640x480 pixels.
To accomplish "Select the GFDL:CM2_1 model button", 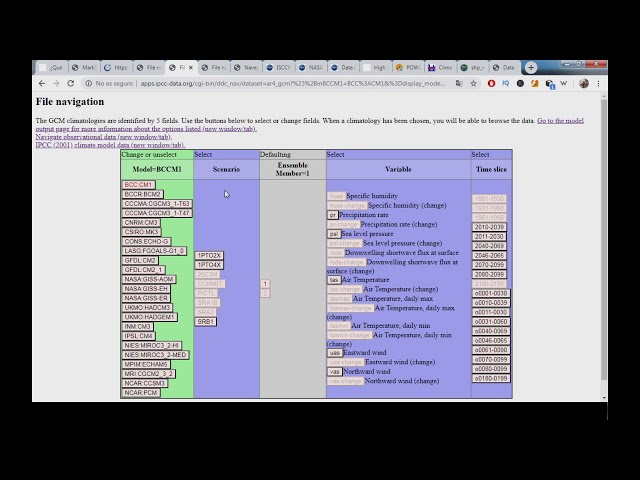I will [x=143, y=270].
